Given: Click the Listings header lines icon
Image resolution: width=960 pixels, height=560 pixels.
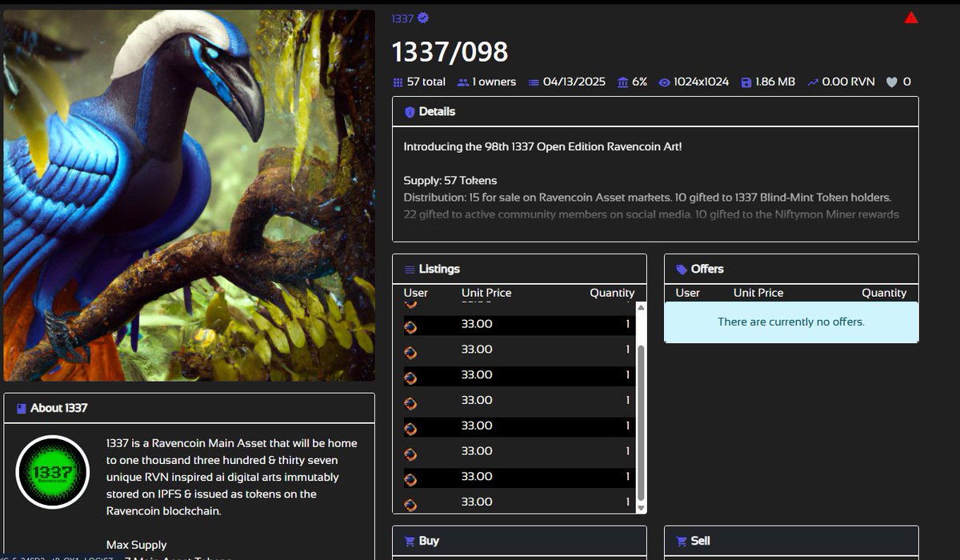Looking at the screenshot, I should tap(410, 270).
